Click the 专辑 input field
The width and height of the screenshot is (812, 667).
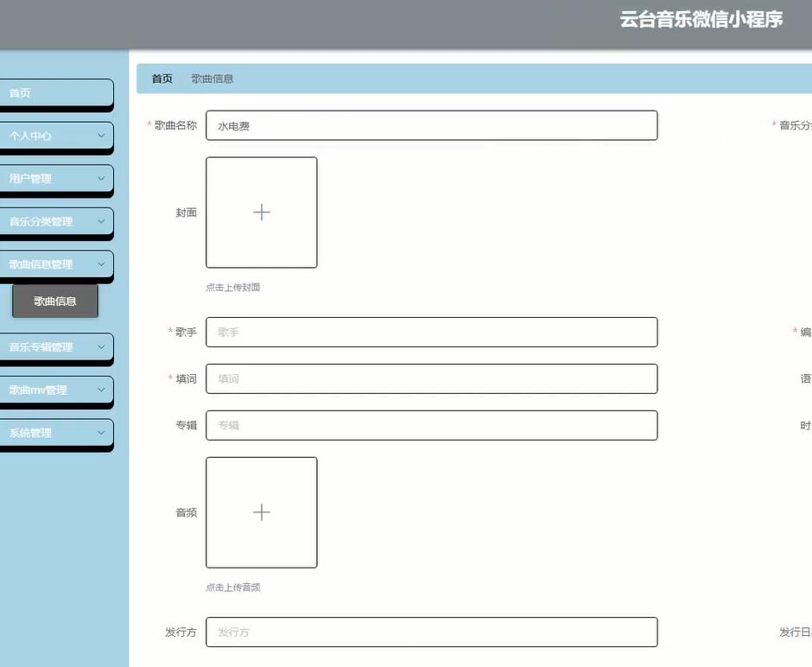[432, 423]
